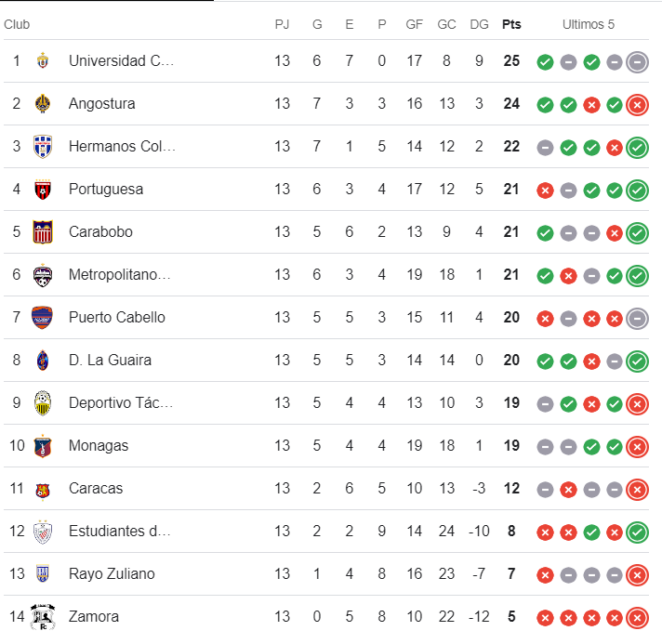Click the Zamora club crest icon
662x644 pixels.
[42, 616]
